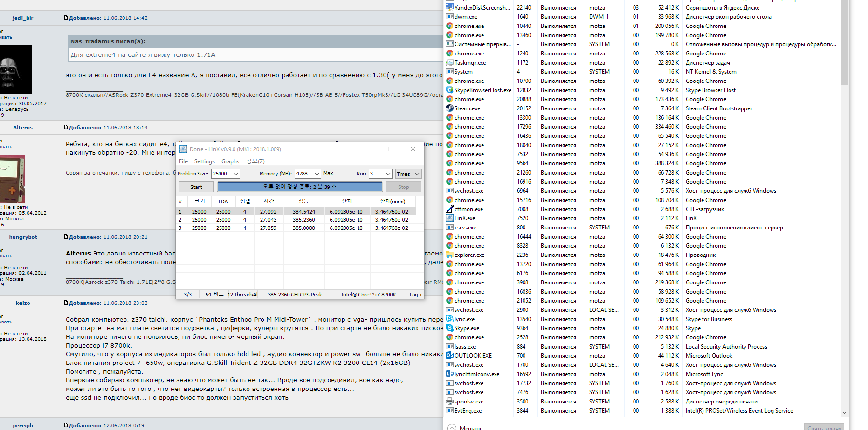Click the ctfmon.exe pen icon
Image resolution: width=868 pixels, height=430 pixels.
pos(450,209)
